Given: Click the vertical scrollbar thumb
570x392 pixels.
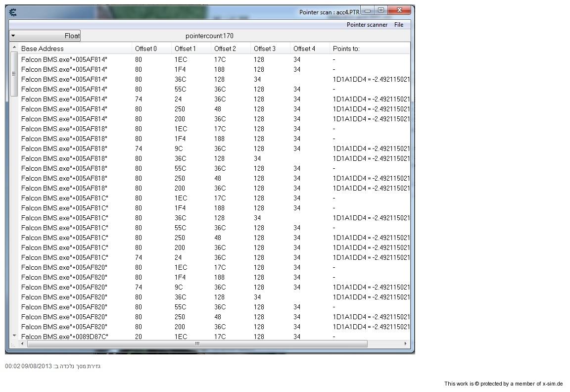Looking at the screenshot, I should tap(14, 74).
